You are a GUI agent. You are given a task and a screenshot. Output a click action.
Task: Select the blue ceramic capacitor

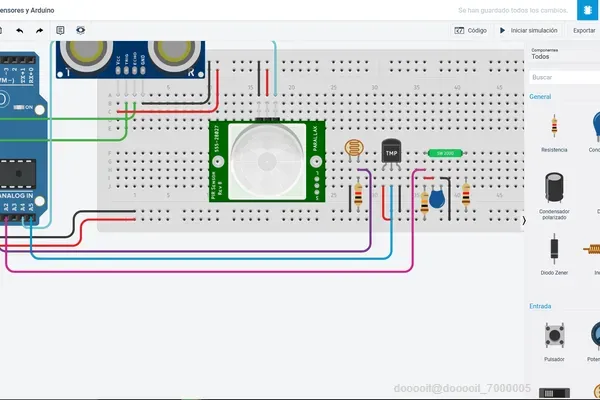pos(437,199)
